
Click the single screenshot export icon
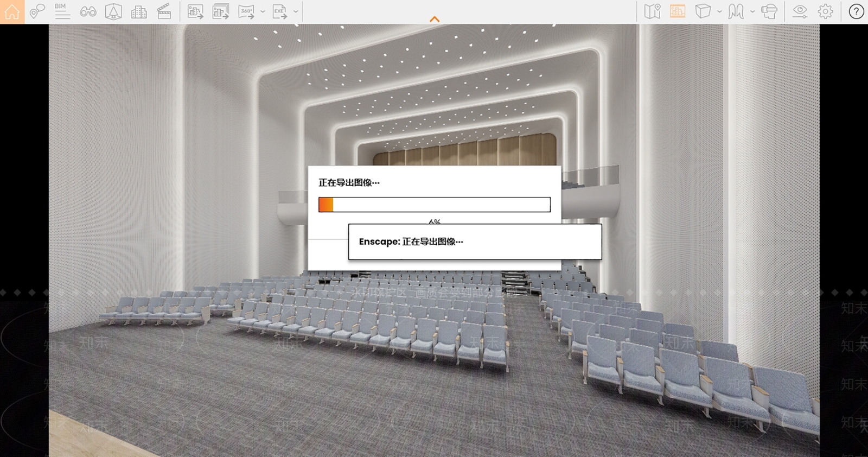[x=195, y=11]
